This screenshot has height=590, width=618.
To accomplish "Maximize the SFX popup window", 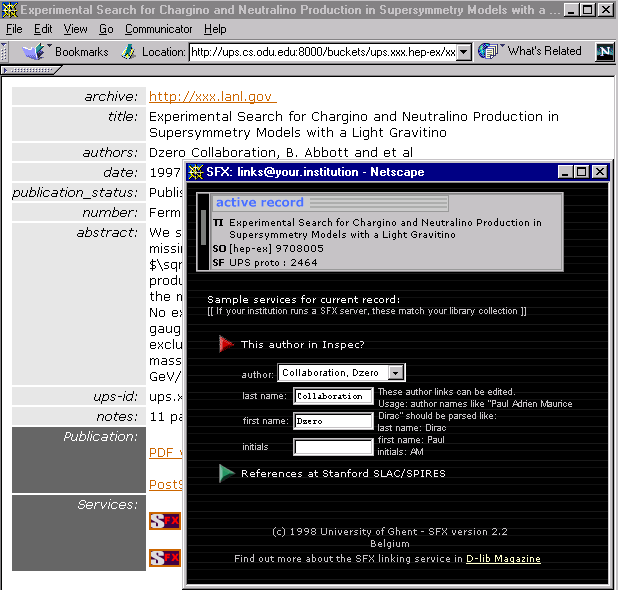I will point(581,172).
